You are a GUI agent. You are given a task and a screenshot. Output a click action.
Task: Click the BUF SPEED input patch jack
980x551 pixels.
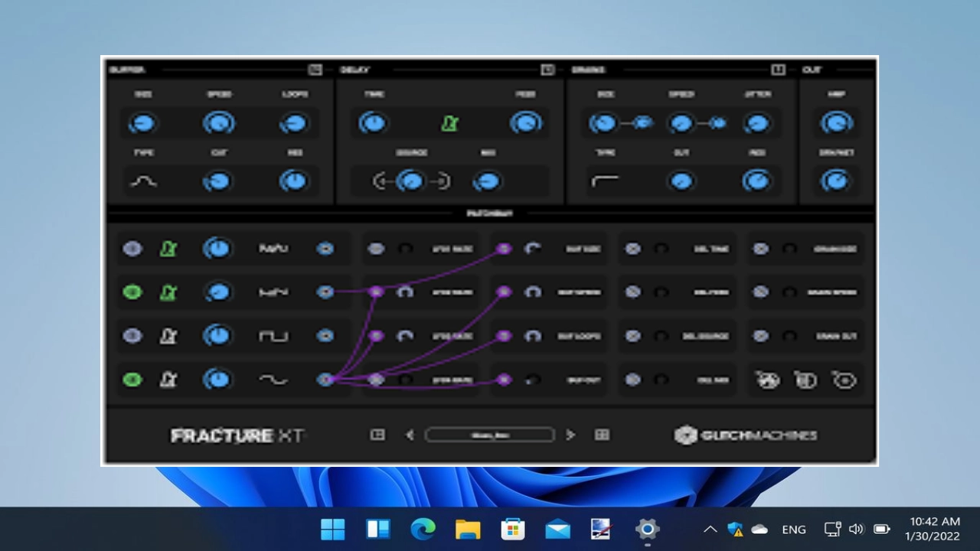pyautogui.click(x=504, y=292)
